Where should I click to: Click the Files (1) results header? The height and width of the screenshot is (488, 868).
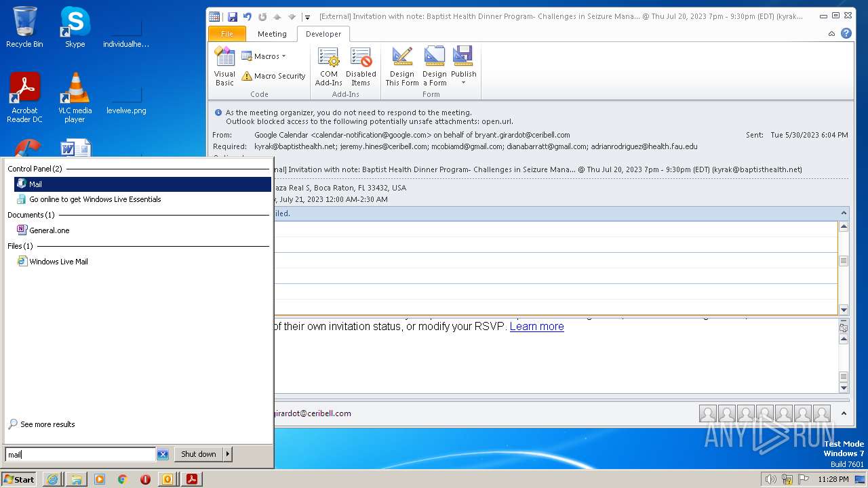[x=20, y=246]
